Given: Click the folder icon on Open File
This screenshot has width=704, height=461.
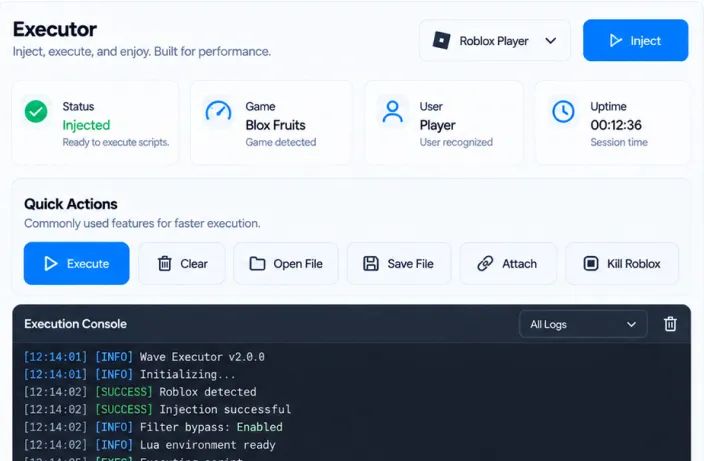Looking at the screenshot, I should 257,263.
